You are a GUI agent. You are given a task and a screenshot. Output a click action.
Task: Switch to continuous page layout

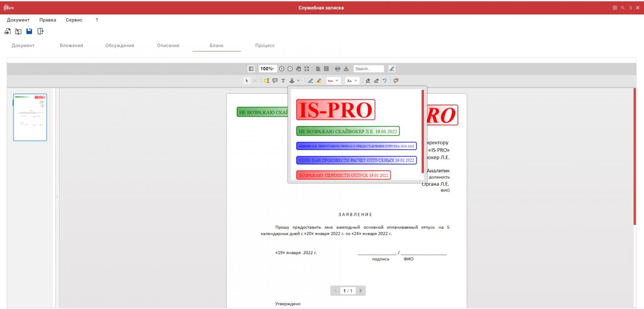(318, 69)
